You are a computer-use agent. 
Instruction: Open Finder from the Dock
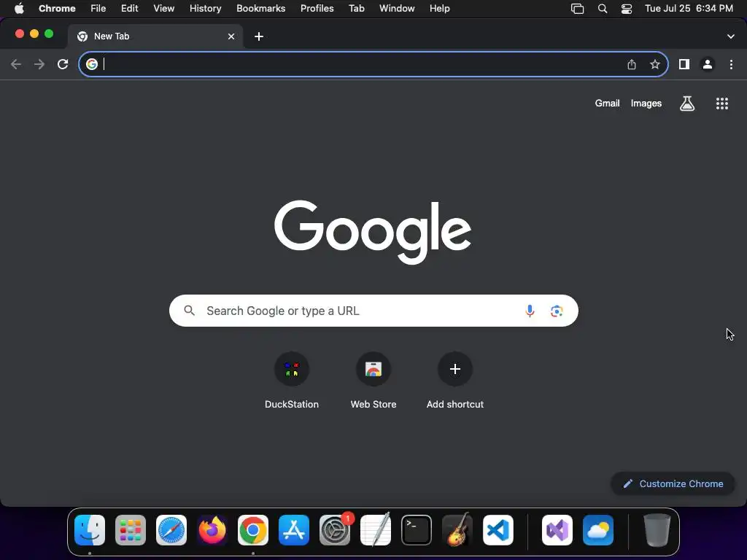pos(90,530)
